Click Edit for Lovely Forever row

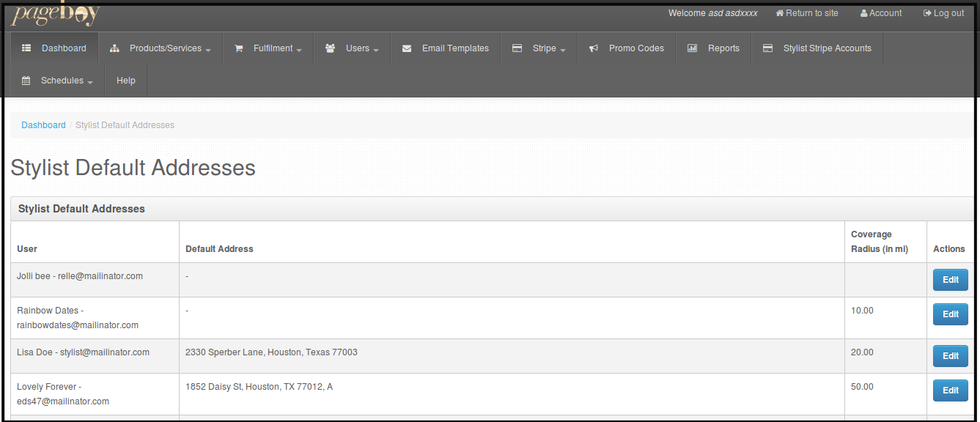click(950, 390)
